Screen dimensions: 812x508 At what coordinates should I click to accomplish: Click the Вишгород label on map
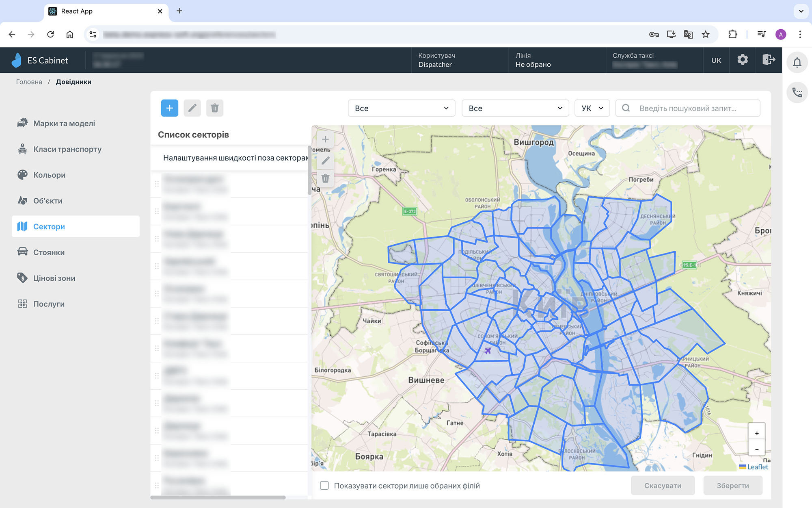point(533,142)
